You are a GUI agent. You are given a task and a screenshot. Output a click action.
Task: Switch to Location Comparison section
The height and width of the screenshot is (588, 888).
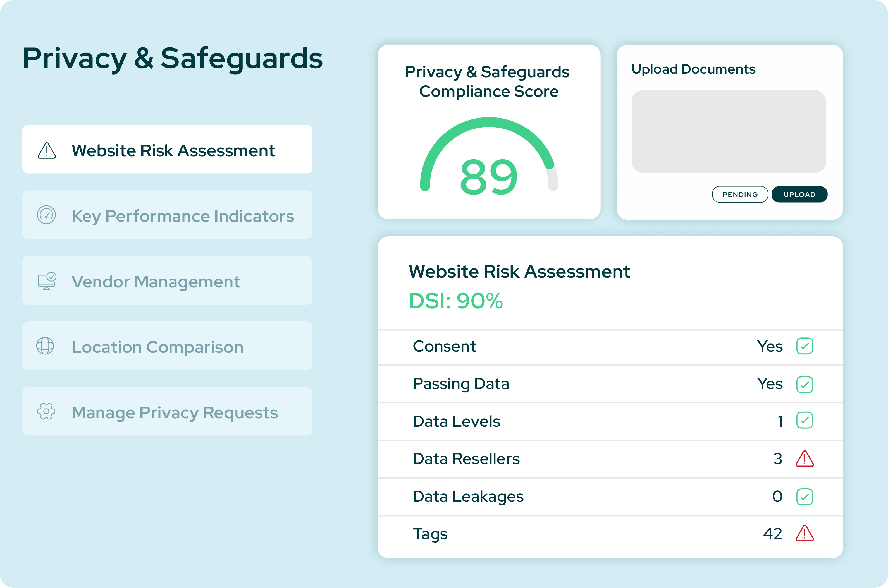point(167,346)
